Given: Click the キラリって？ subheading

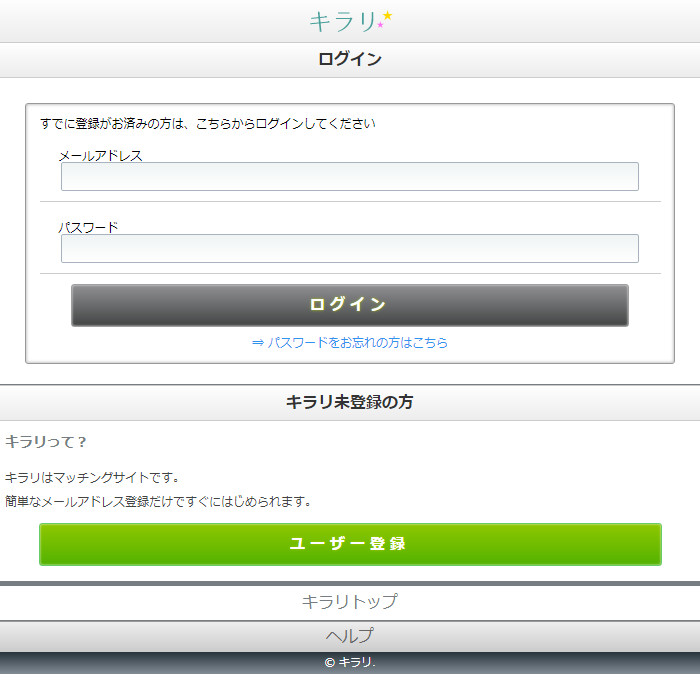Looking at the screenshot, I should point(46,442).
